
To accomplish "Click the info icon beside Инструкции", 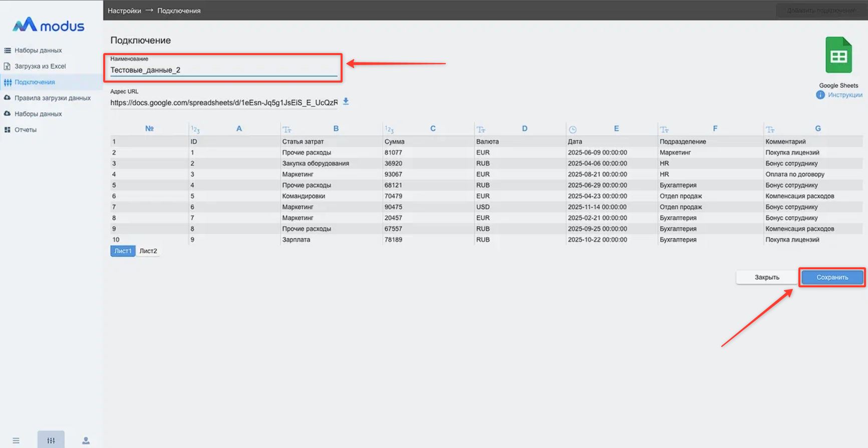I will tap(820, 95).
